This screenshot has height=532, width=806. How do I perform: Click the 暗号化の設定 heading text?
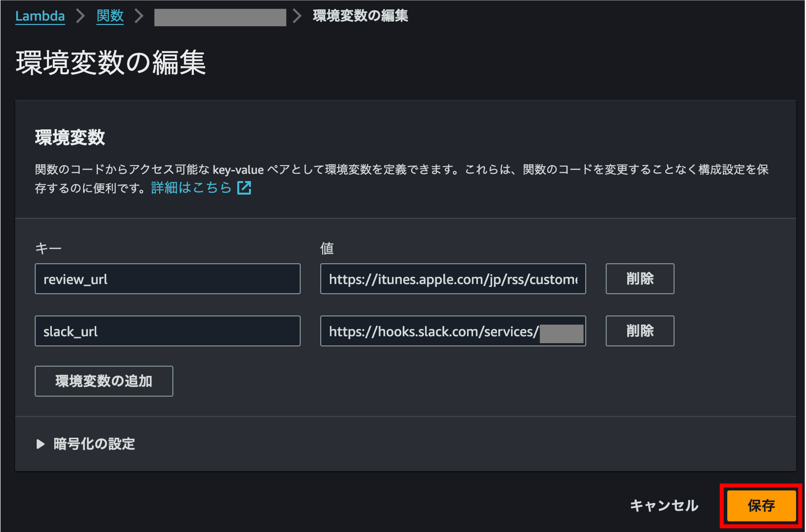click(94, 444)
